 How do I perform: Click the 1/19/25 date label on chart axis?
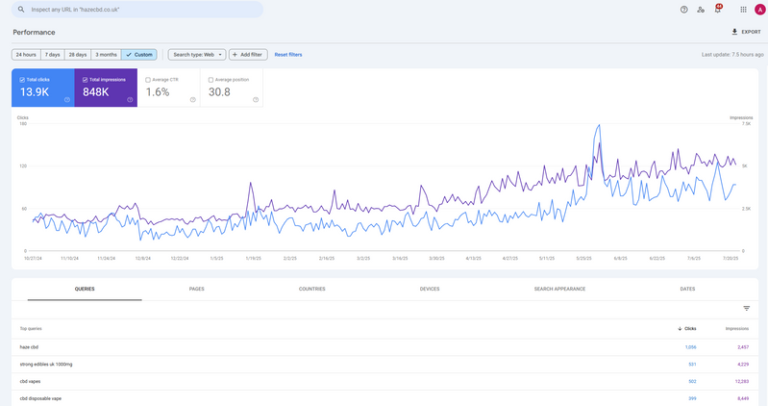[x=253, y=258]
